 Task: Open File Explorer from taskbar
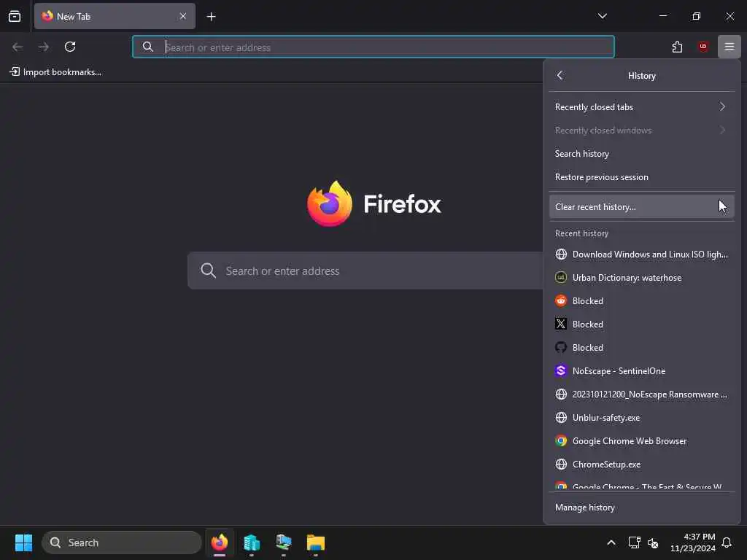[x=315, y=542]
